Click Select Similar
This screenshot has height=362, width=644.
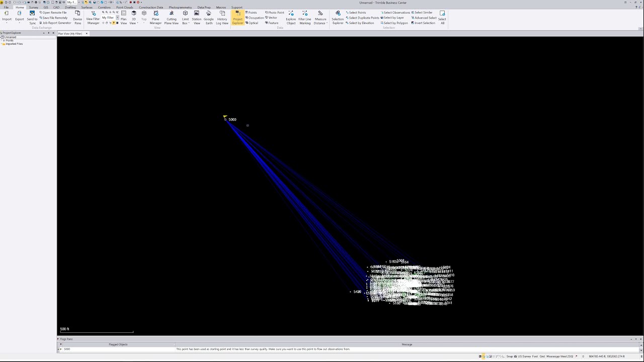pos(422,13)
